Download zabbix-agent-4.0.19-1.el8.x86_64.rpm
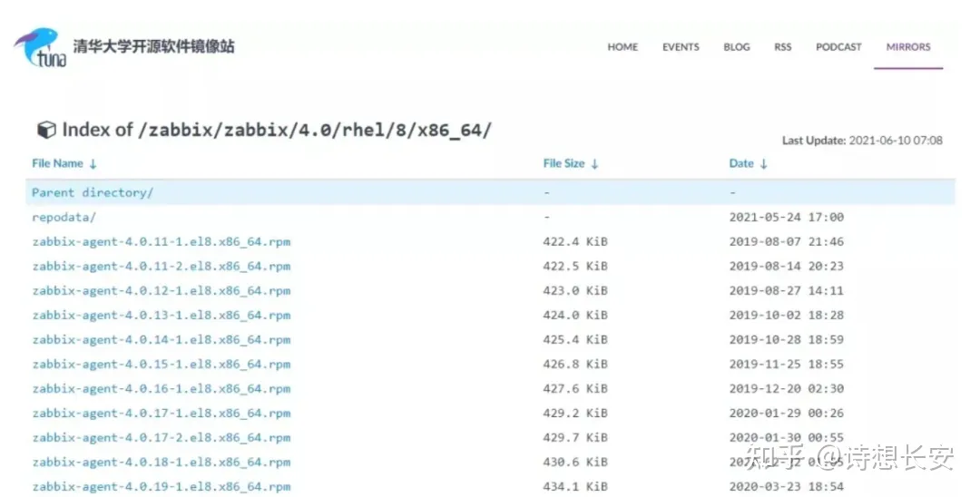 pos(162,486)
